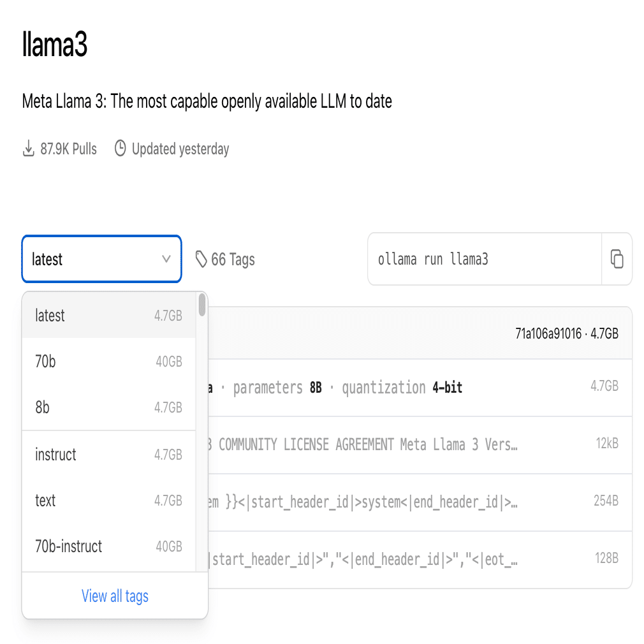Click the download pulls icon
This screenshot has height=644, width=644.
point(28,149)
